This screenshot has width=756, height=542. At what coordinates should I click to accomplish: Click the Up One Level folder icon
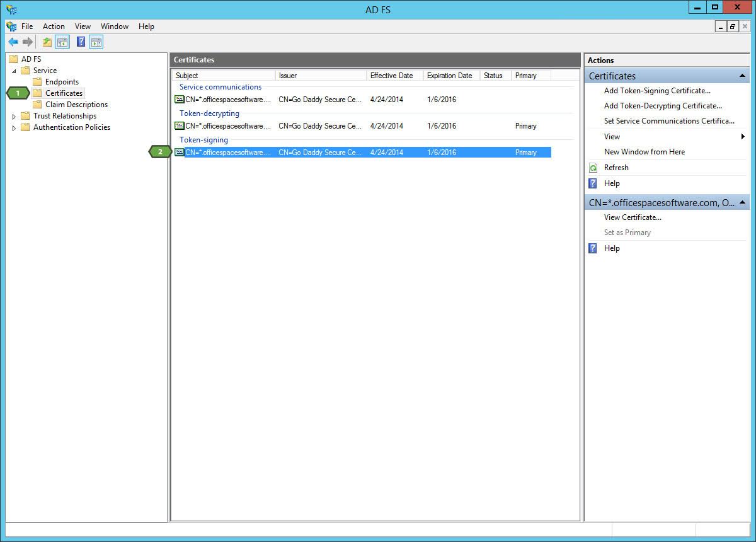coord(47,42)
